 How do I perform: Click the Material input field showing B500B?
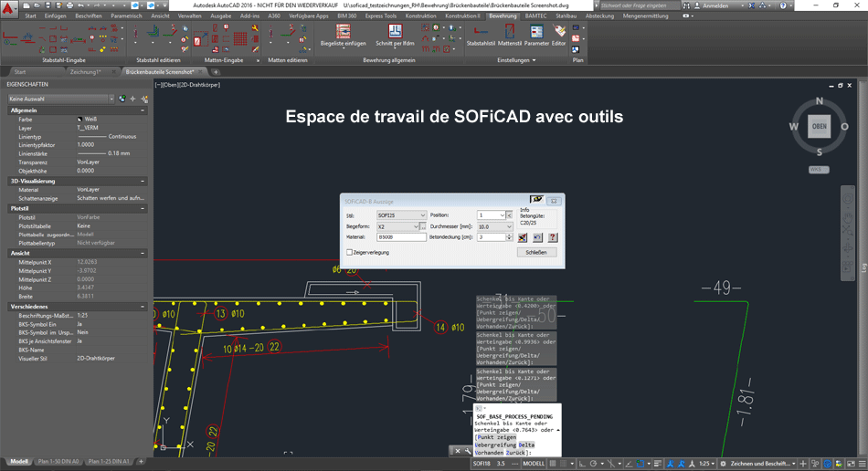point(401,237)
